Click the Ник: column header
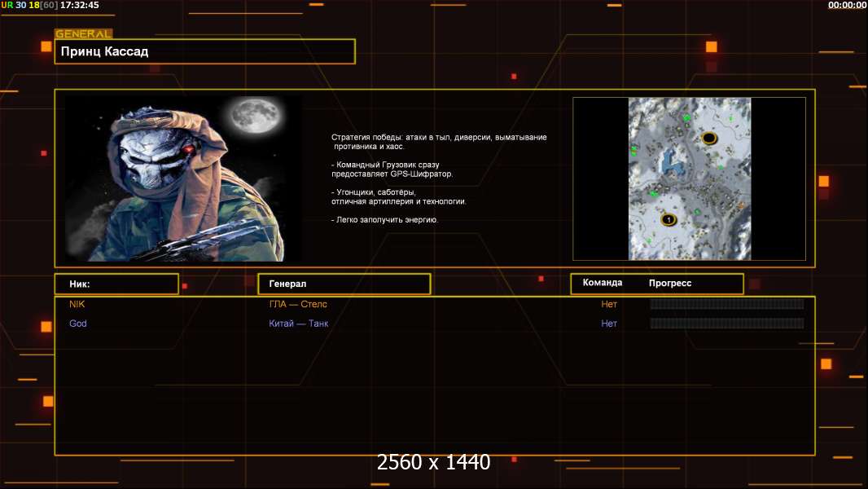Image resolution: width=868 pixels, height=489 pixels. (x=116, y=284)
